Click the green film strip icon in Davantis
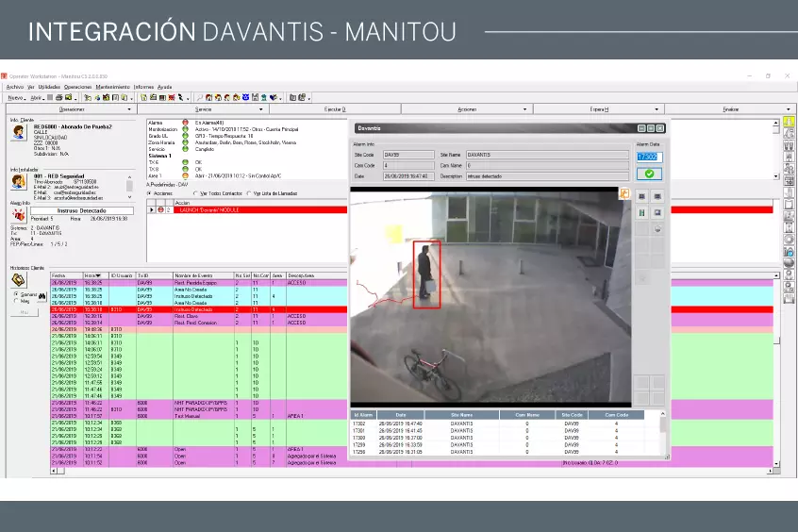798x532 pixels. coord(641,213)
